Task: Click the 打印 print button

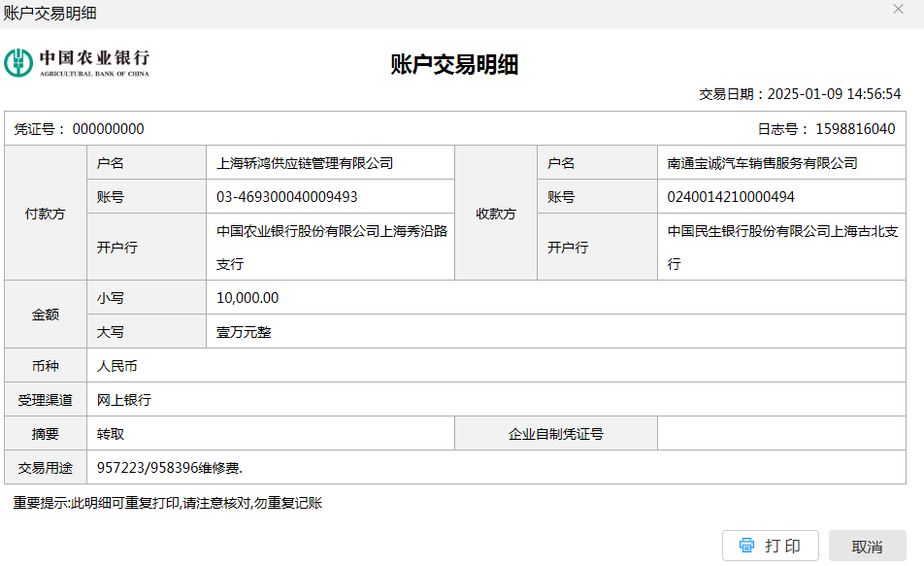Action: [x=771, y=546]
